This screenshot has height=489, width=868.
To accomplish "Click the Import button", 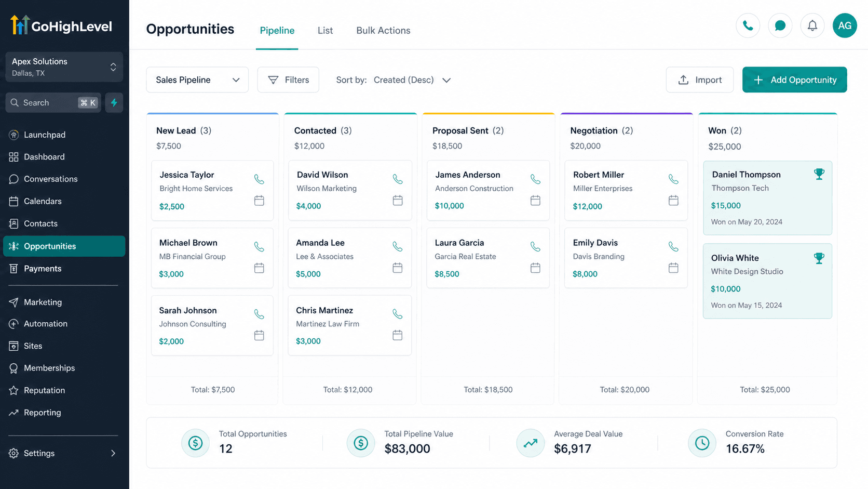I will (x=699, y=80).
